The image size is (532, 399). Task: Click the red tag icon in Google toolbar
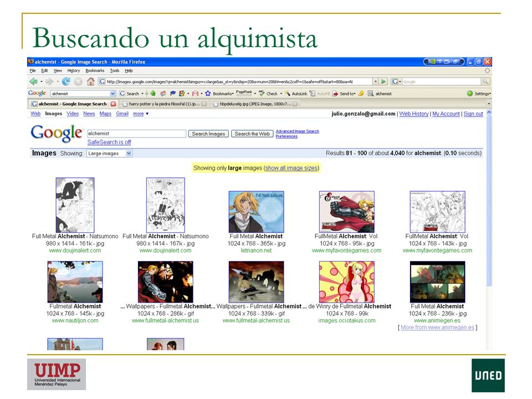[x=163, y=93]
